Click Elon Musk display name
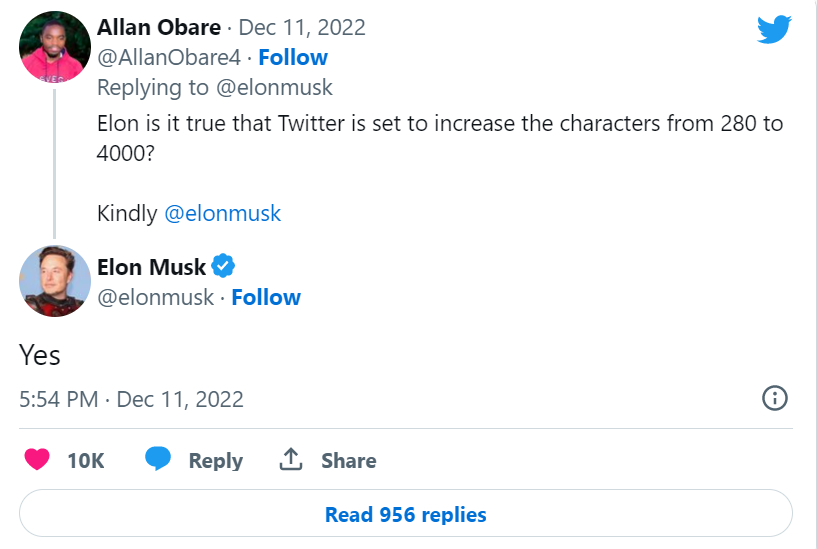This screenshot has height=549, width=817. [x=151, y=267]
